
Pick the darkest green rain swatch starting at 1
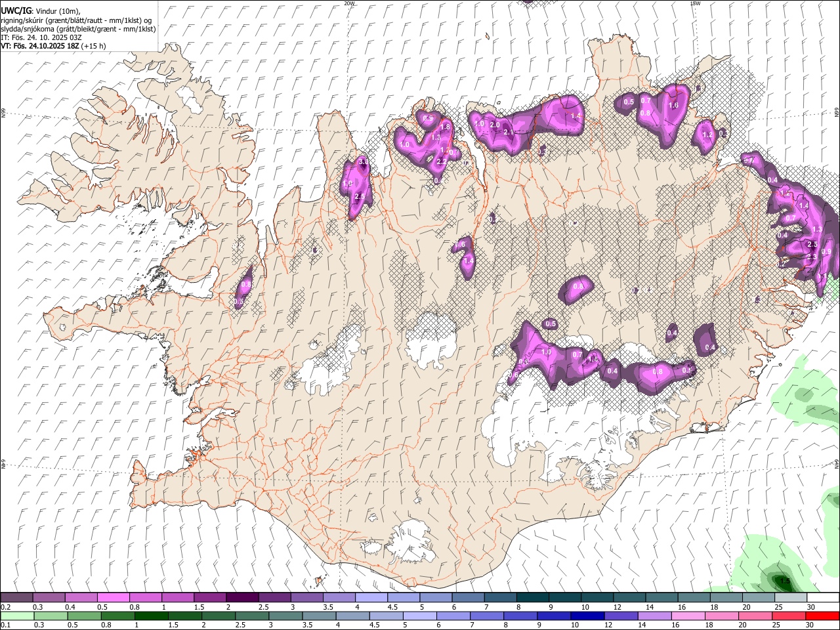[150, 616]
